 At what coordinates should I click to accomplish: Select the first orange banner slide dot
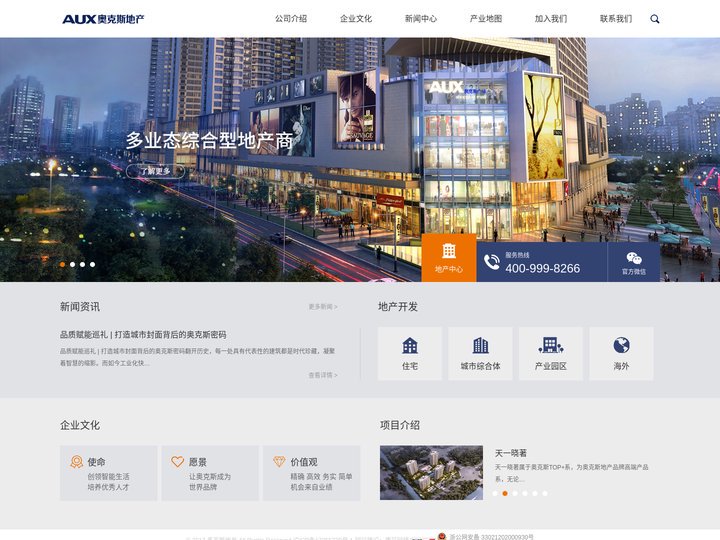(62, 264)
